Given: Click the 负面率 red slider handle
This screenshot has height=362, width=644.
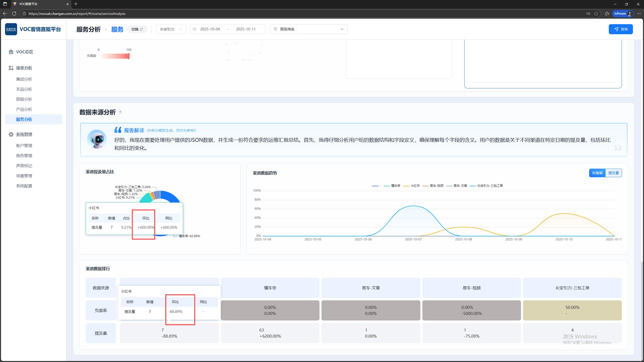Looking at the screenshot, I should (129, 56).
